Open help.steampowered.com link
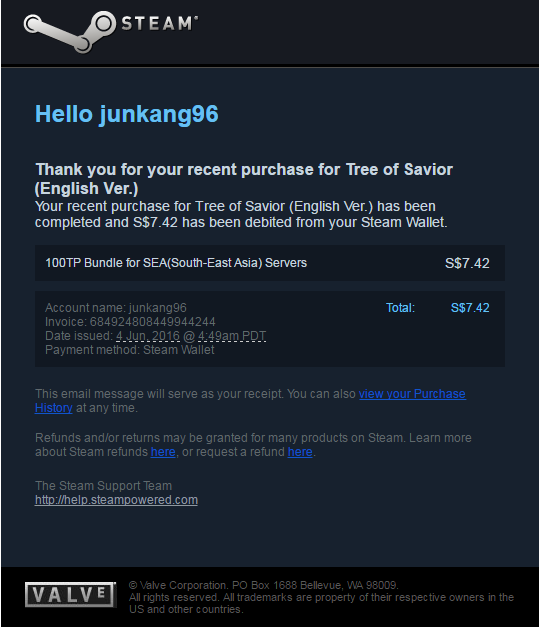 (116, 500)
